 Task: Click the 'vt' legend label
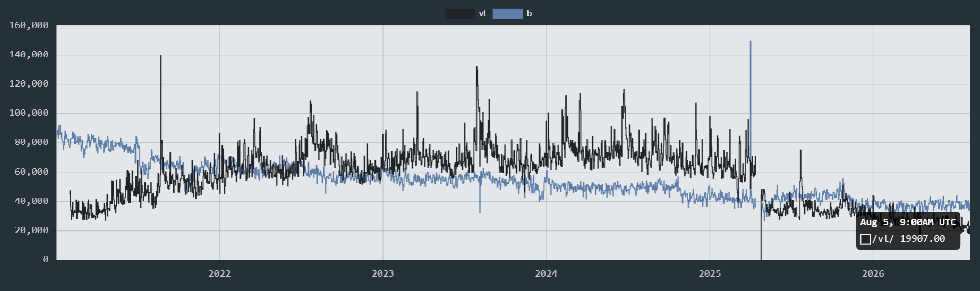[x=482, y=14]
